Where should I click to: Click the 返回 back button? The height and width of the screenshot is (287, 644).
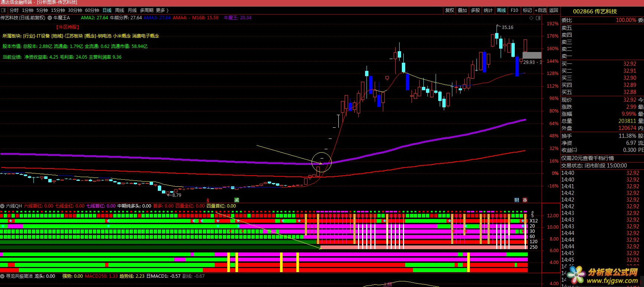click(554, 10)
